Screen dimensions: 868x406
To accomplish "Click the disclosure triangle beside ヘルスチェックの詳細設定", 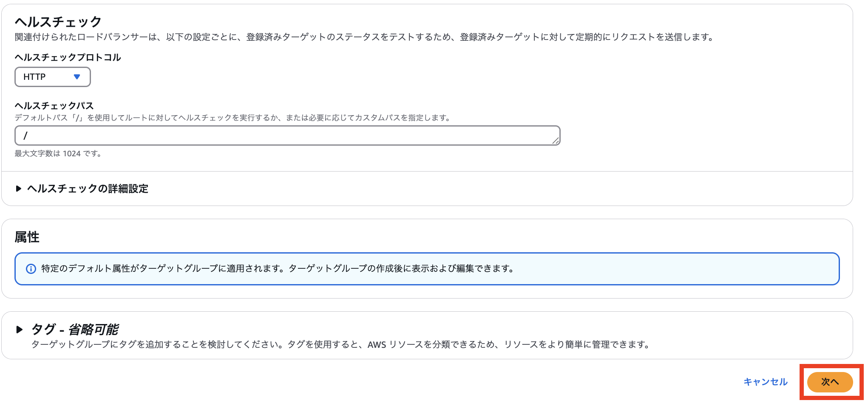I will click(x=19, y=189).
